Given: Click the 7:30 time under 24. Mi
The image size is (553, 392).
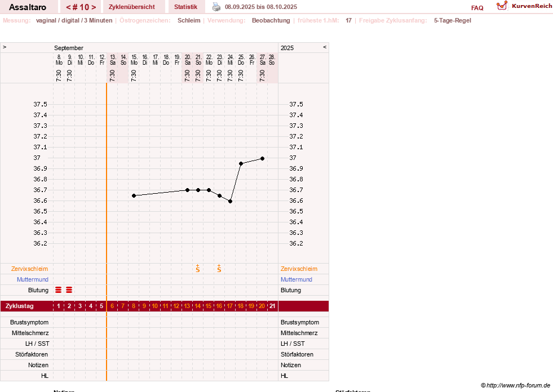Looking at the screenshot, I should pos(230,75).
